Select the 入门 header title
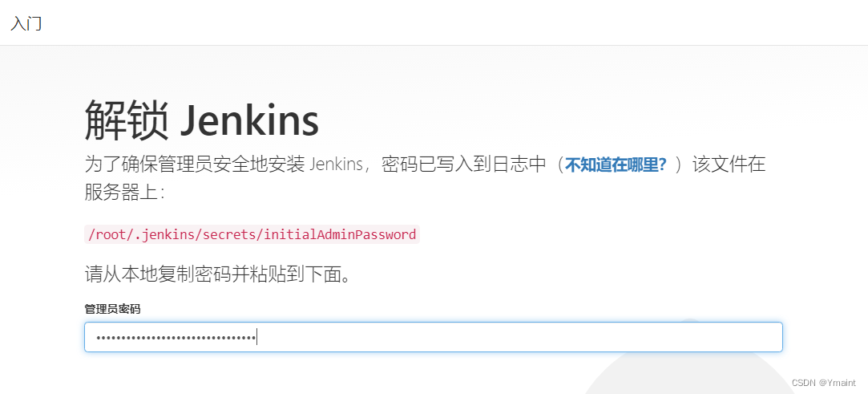Image resolution: width=868 pixels, height=394 pixels. click(26, 24)
